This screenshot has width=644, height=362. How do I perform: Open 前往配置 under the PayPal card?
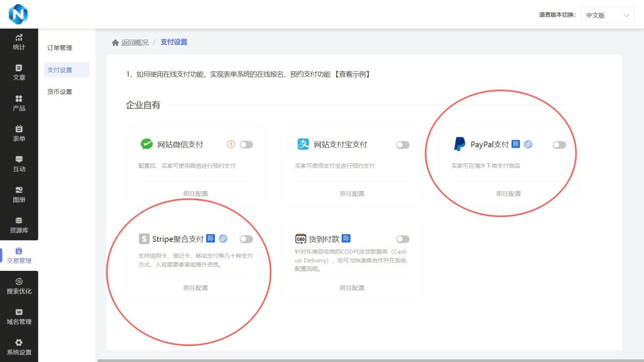tap(508, 193)
